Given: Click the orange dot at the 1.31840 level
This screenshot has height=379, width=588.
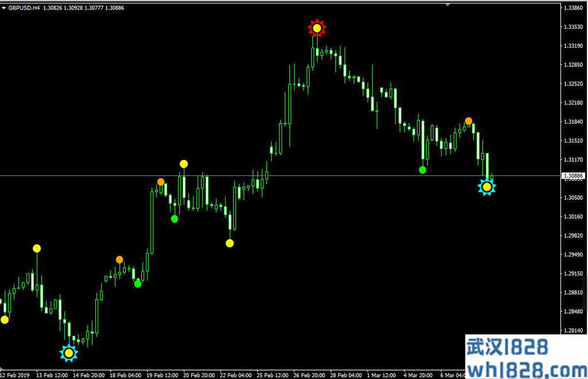Looking at the screenshot, I should 469,121.
